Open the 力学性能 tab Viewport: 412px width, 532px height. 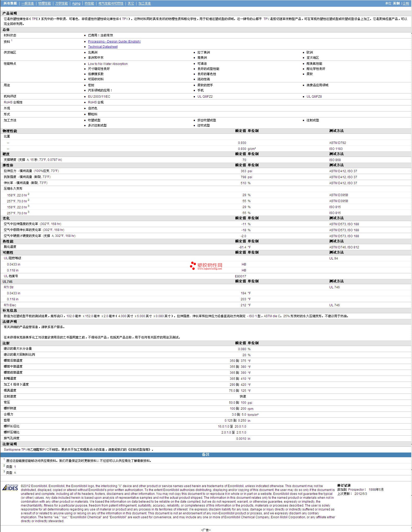pos(61,3)
